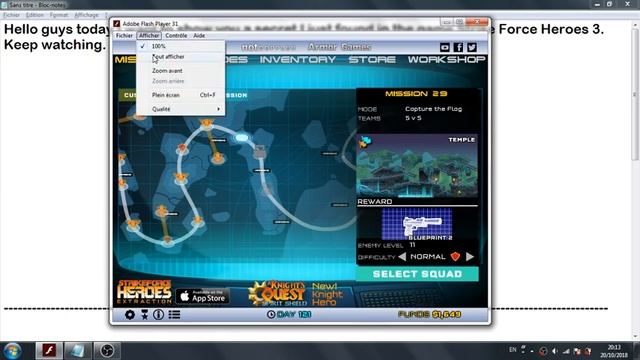640x360 pixels.
Task: Click the DAY 121 counter text
Action: pyautogui.click(x=294, y=314)
